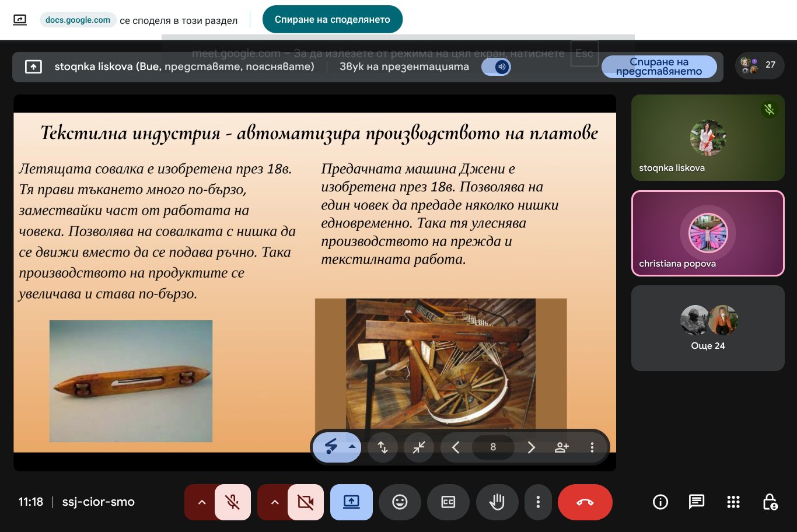Expand the laser pointer options arrow
Image resolution: width=797 pixels, height=532 pixels.
click(x=352, y=447)
